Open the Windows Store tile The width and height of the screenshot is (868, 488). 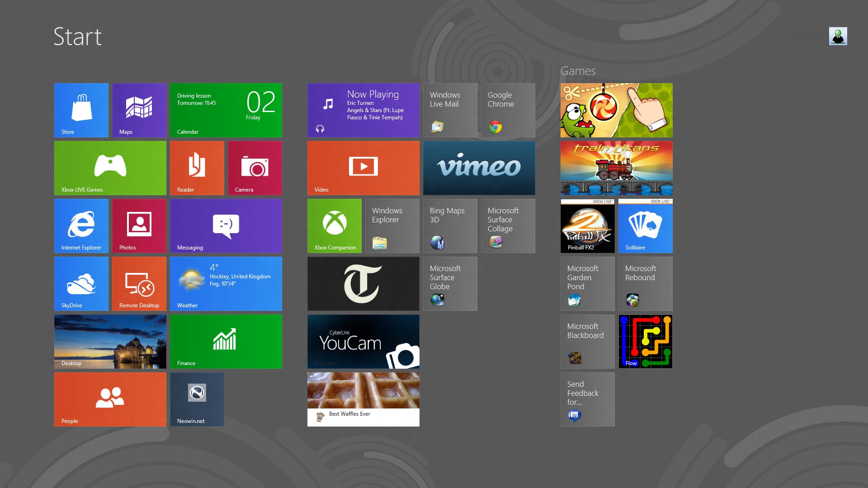81,110
